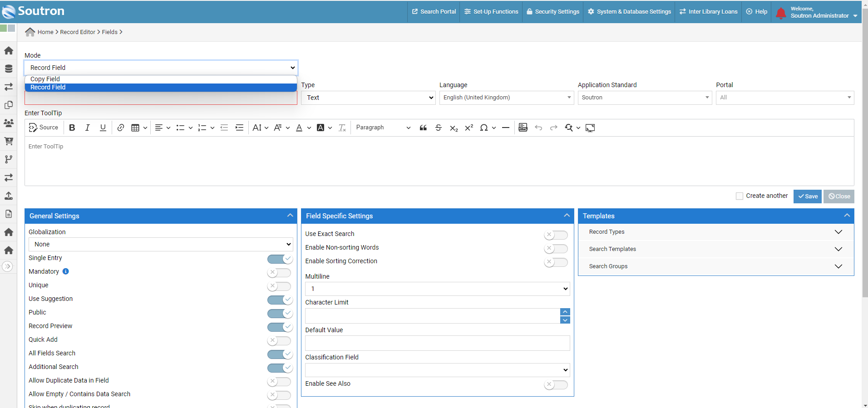The height and width of the screenshot is (408, 868).
Task: Enable the See Also switch
Action: click(x=556, y=385)
